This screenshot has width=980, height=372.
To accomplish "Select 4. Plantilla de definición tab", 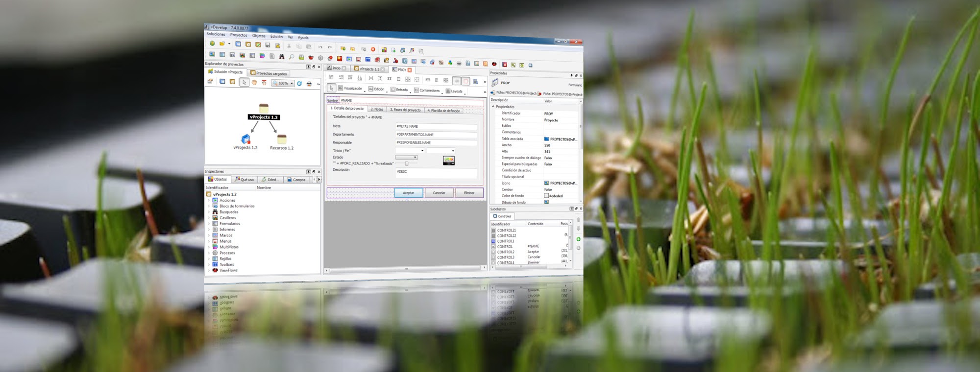I will (444, 111).
